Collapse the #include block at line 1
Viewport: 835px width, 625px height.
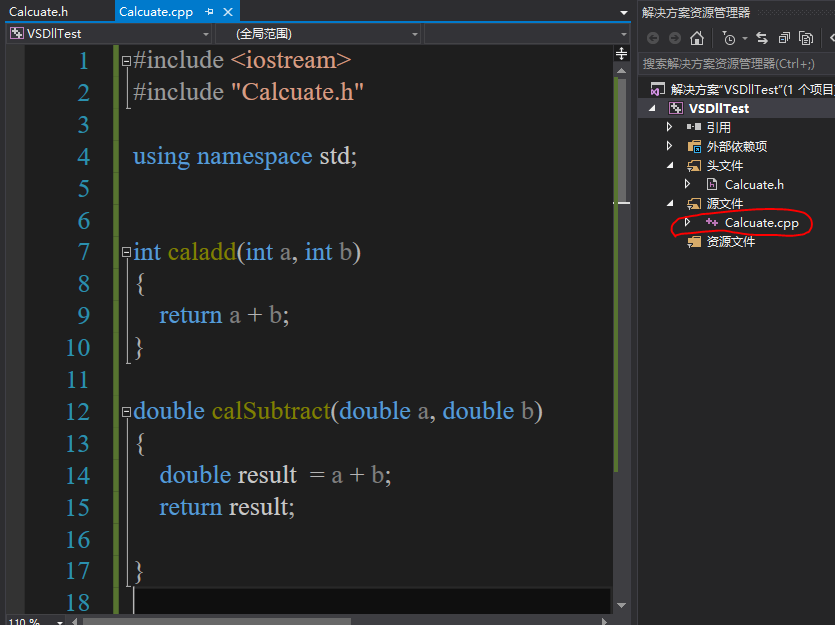126,61
